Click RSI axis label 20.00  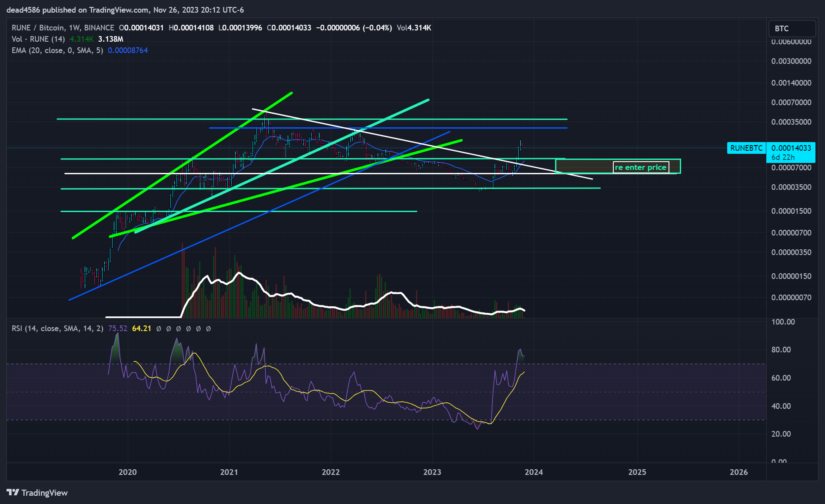pos(781,434)
